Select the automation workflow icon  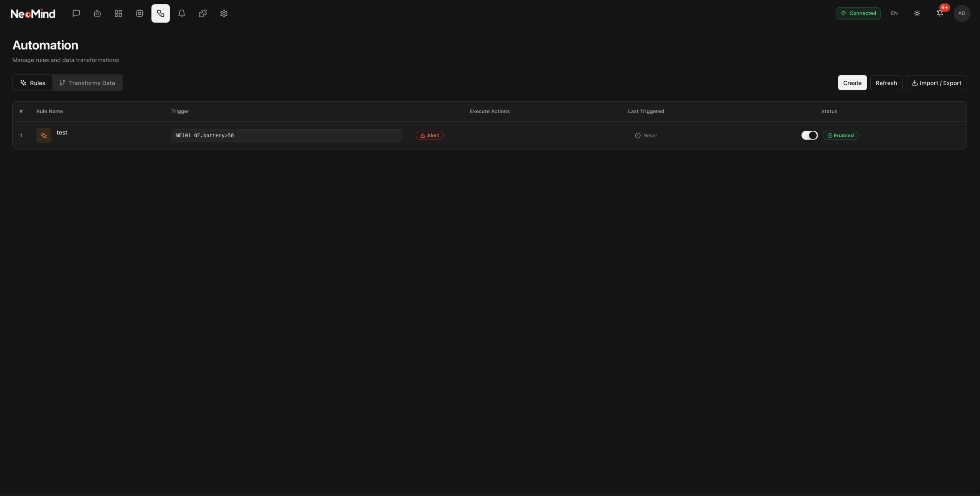point(161,13)
